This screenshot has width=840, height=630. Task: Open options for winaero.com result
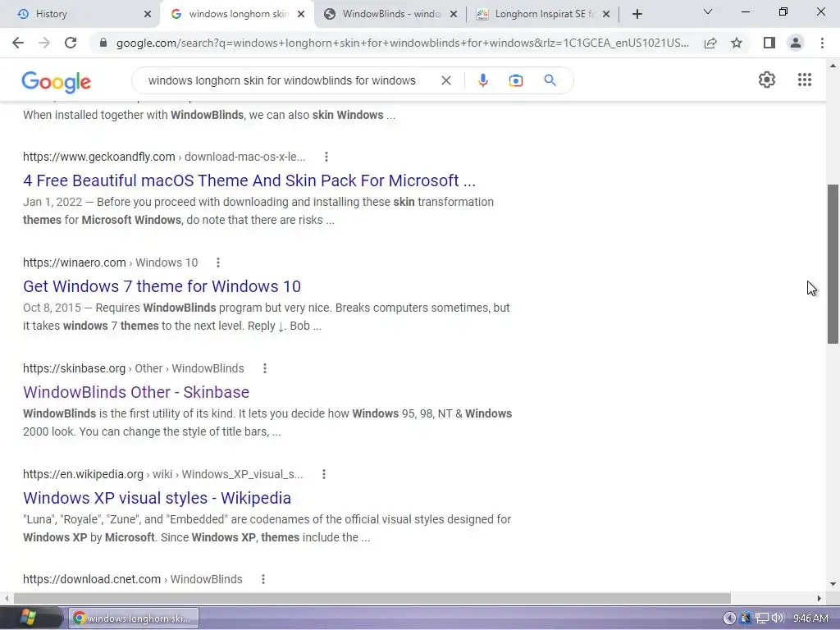pyautogui.click(x=217, y=262)
